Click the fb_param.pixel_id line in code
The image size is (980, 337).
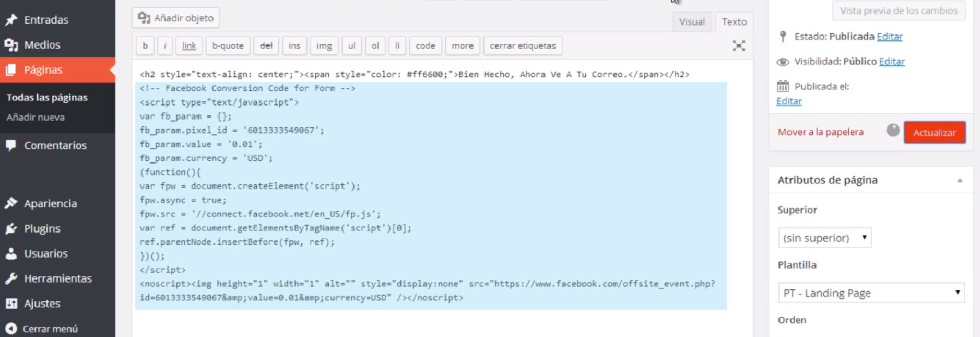pyautogui.click(x=232, y=130)
